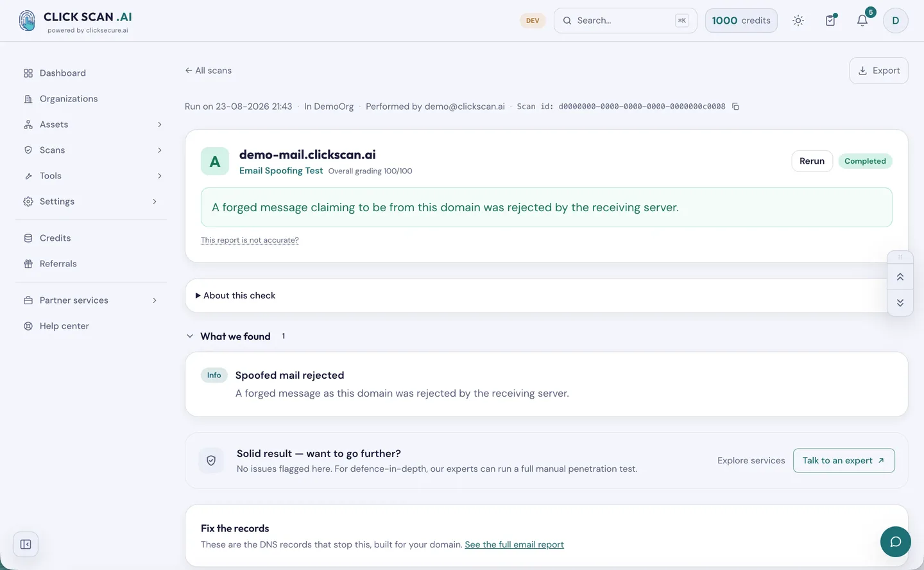This screenshot has width=924, height=570.
Task: Click the Solid result heading
Action: [319, 454]
